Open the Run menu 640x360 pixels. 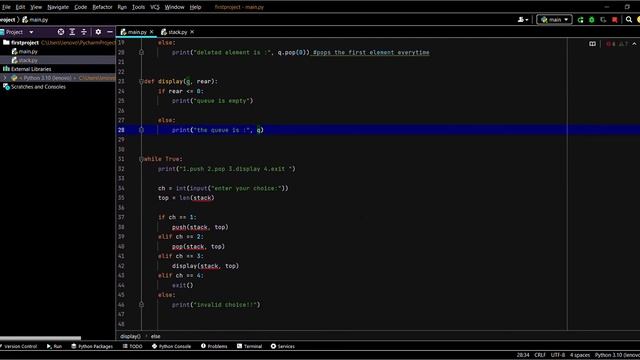pyautogui.click(x=122, y=7)
